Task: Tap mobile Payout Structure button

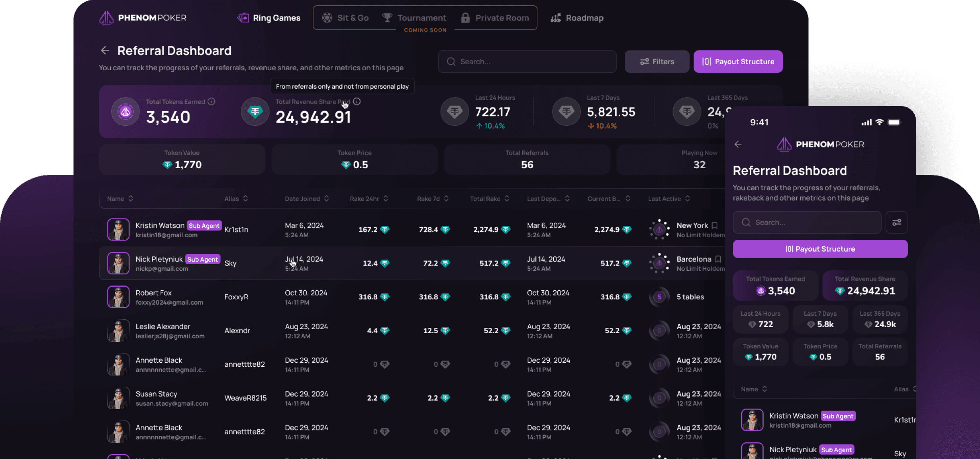Action: (x=820, y=249)
